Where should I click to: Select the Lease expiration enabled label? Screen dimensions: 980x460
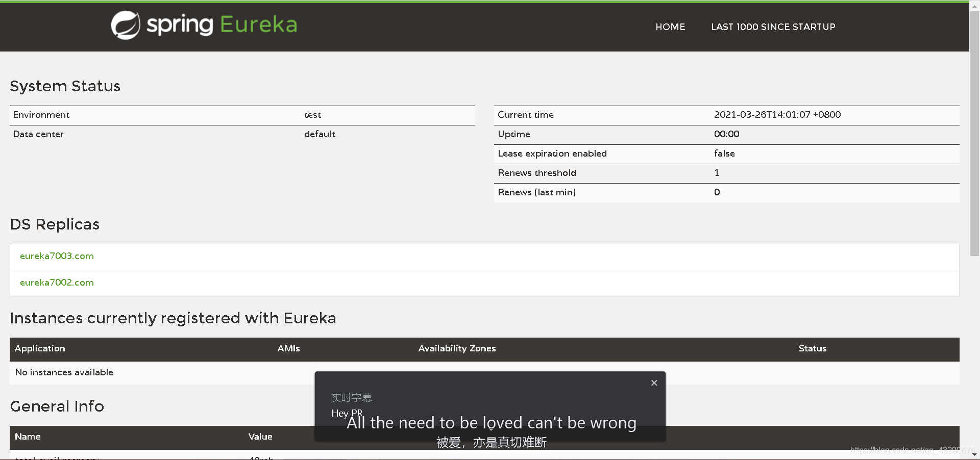[x=552, y=154]
